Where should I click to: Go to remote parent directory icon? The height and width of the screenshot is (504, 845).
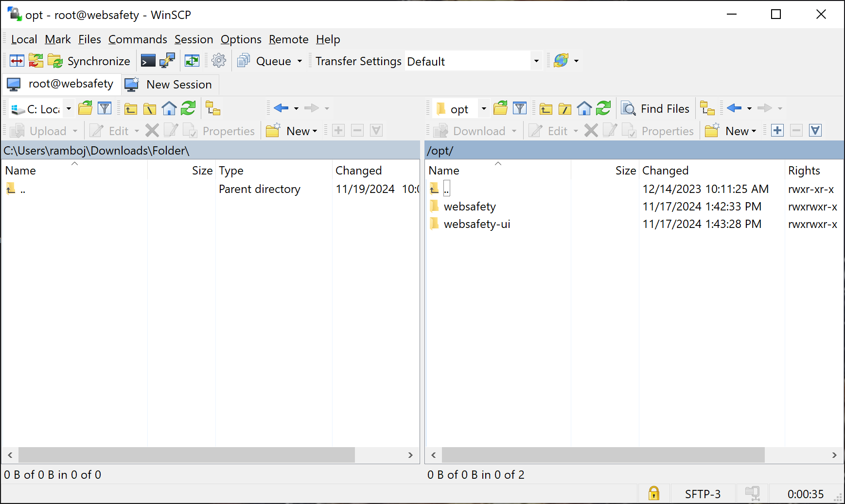[x=546, y=108]
